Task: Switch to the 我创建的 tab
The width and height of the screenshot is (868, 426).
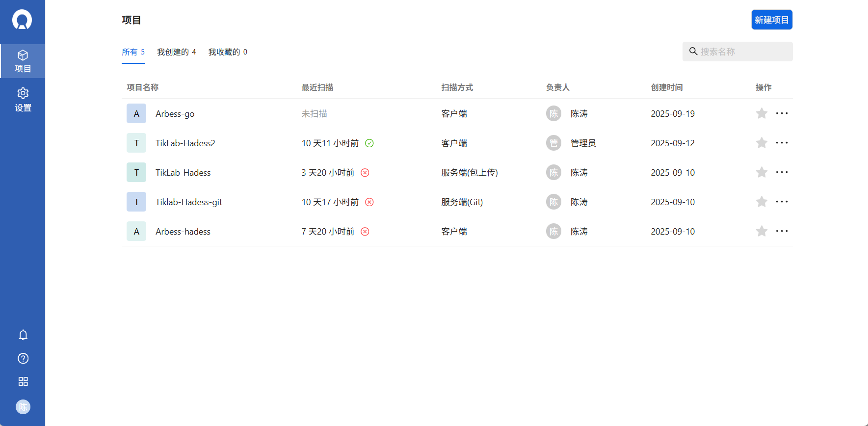Action: pyautogui.click(x=177, y=52)
